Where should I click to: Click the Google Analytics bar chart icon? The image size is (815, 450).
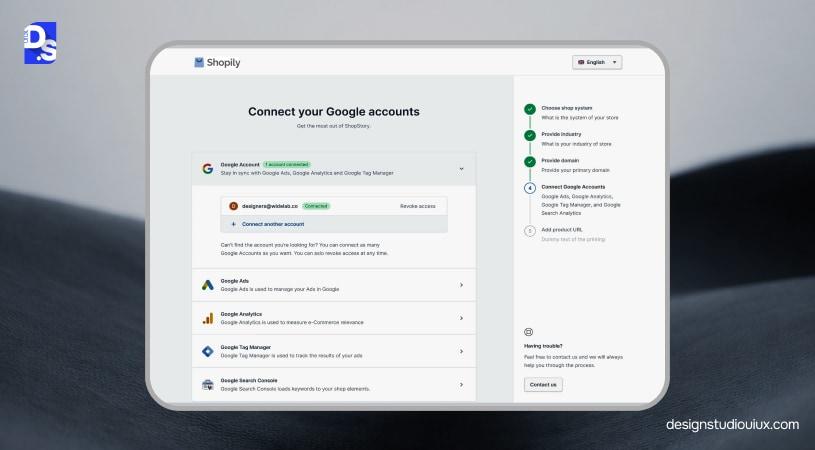(x=207, y=318)
